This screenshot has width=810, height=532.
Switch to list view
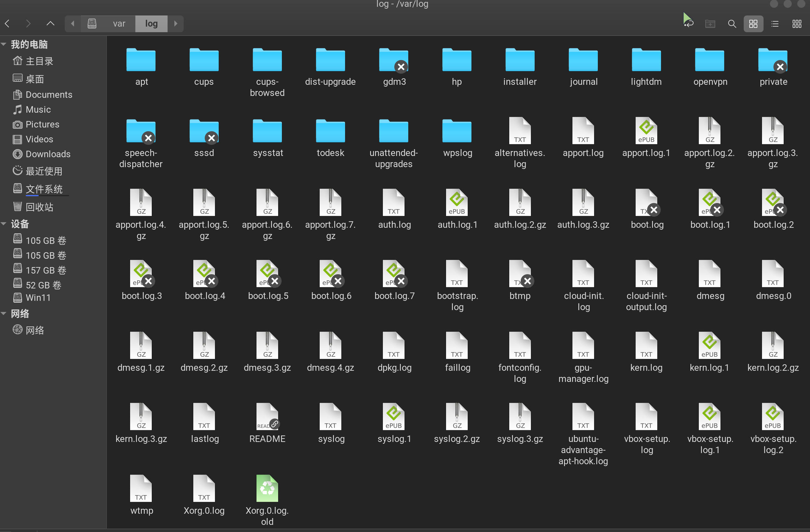pyautogui.click(x=775, y=24)
